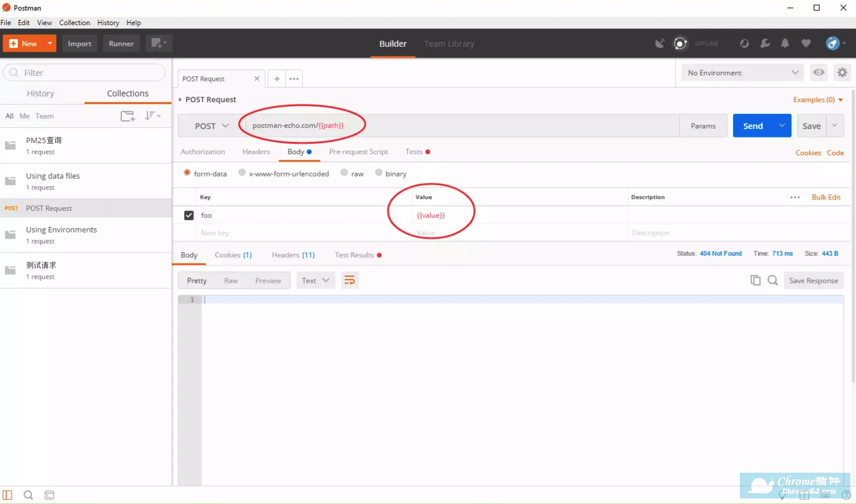Open the New button dropdown arrow
The height and width of the screenshot is (504, 856).
pos(50,43)
